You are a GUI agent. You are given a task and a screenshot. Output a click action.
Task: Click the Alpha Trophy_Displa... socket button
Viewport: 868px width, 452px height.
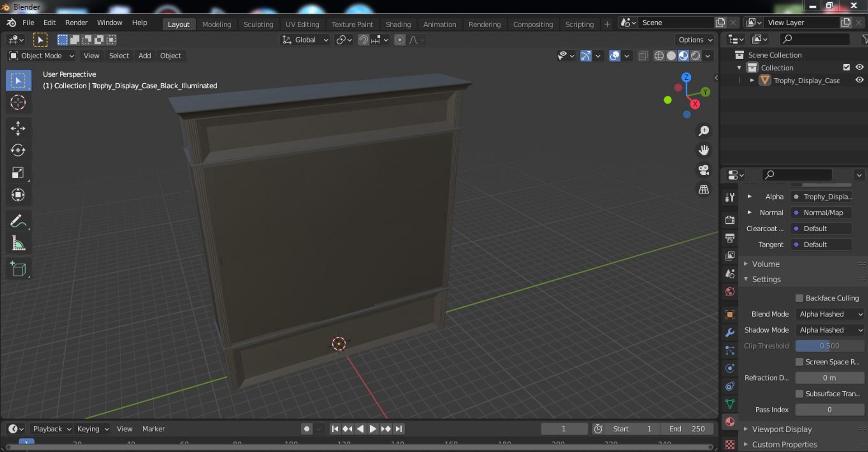821,197
